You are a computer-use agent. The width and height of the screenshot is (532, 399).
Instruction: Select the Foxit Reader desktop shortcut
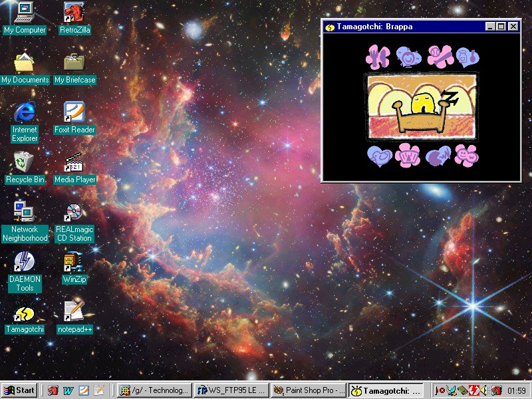click(74, 118)
